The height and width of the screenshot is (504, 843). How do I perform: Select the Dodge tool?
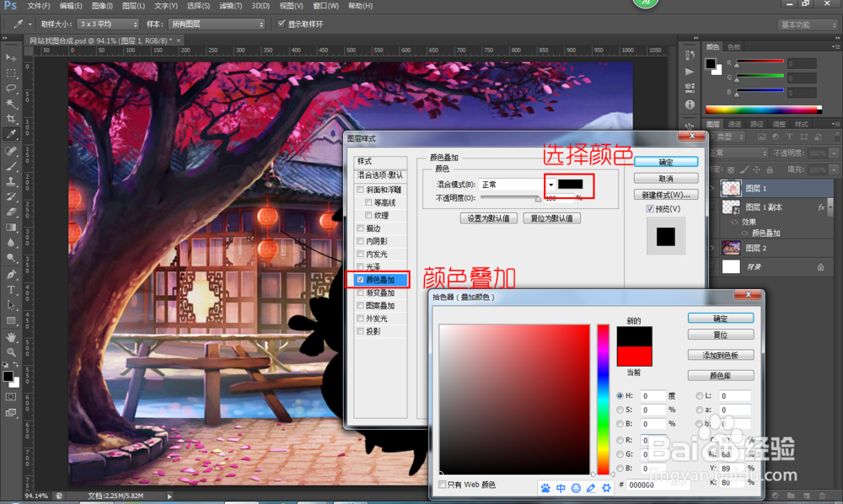11,259
